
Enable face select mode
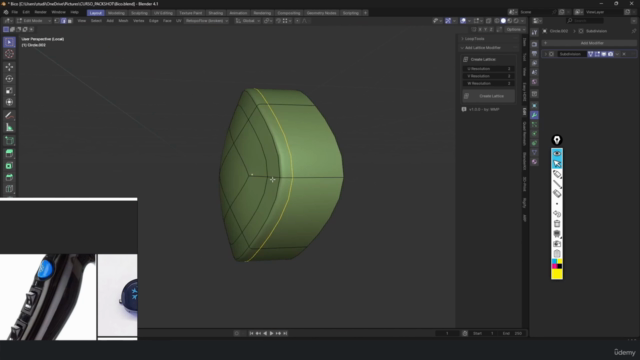coord(70,21)
